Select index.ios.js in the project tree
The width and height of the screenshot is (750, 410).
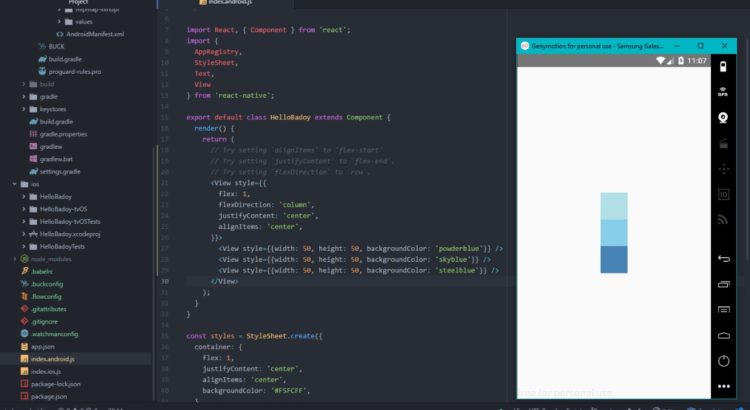46,371
